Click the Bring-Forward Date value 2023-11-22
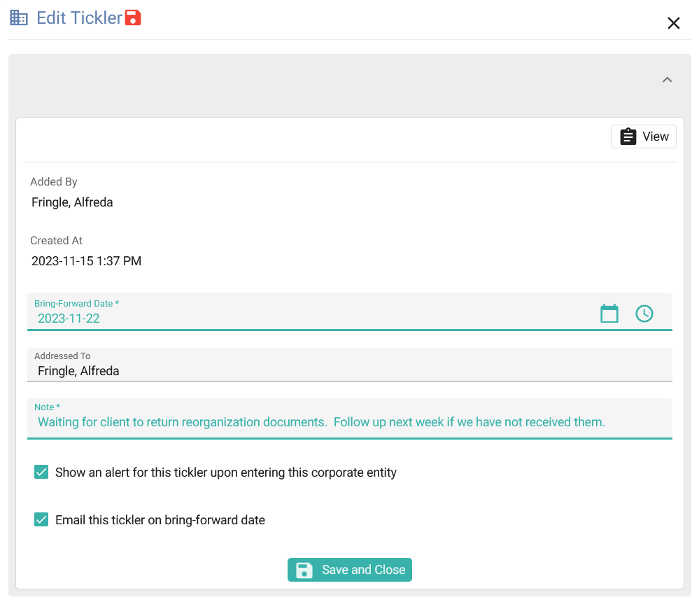 69,318
